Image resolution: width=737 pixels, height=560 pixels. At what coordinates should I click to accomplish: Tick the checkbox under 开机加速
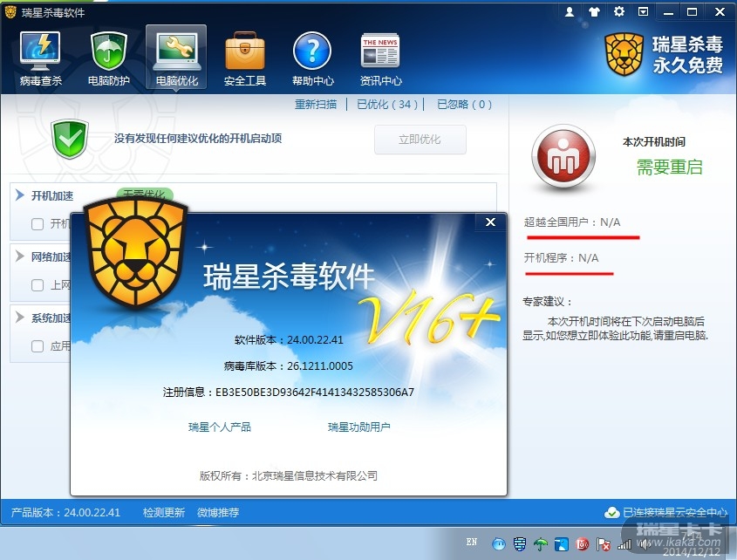[38, 224]
